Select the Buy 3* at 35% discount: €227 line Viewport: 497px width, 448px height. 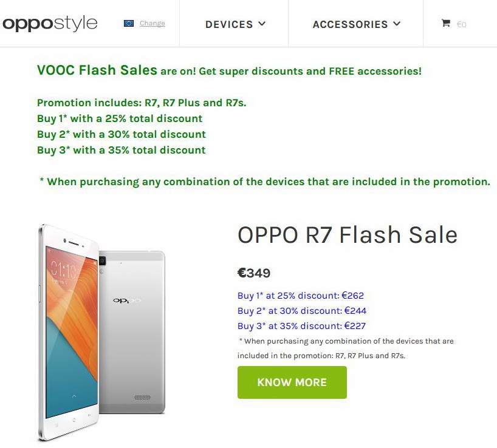[x=301, y=326]
